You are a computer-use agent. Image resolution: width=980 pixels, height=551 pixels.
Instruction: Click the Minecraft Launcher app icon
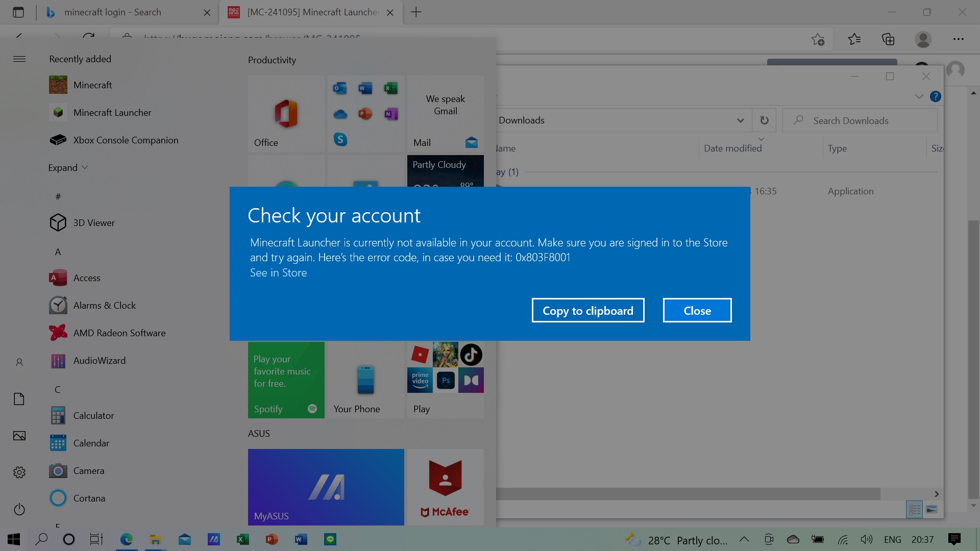point(58,112)
